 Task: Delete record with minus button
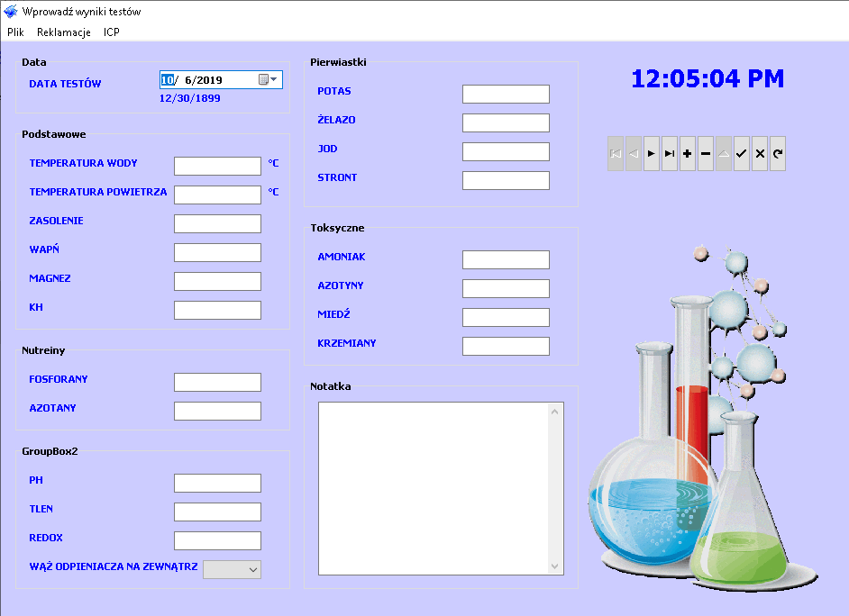coord(706,154)
